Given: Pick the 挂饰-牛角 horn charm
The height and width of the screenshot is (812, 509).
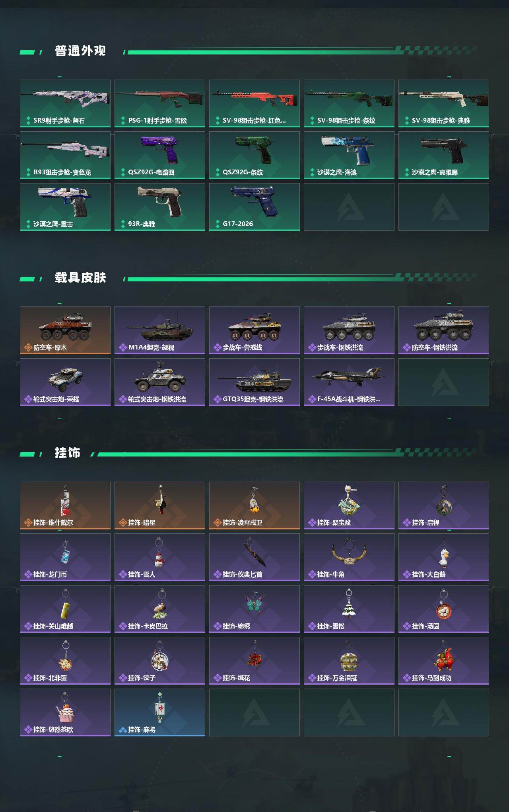Looking at the screenshot, I should (x=349, y=557).
